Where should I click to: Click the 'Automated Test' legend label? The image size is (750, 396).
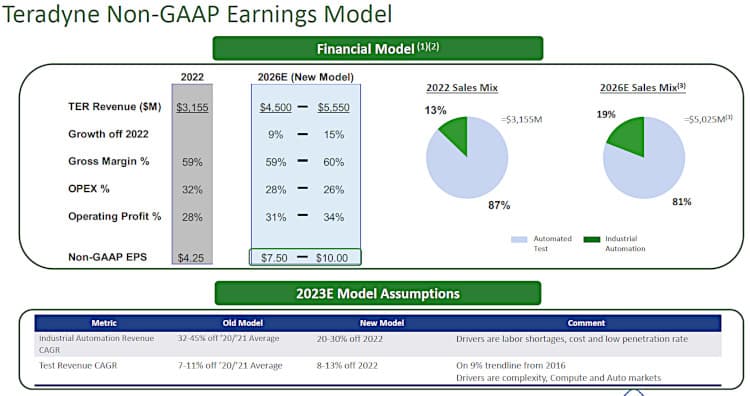(552, 243)
